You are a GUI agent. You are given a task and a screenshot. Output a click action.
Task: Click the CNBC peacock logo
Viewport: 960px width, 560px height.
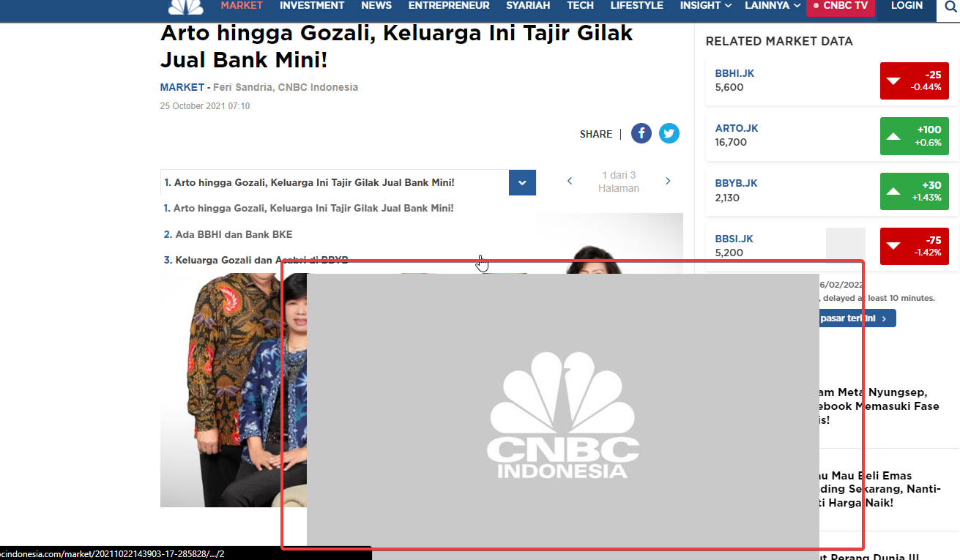pos(185,6)
